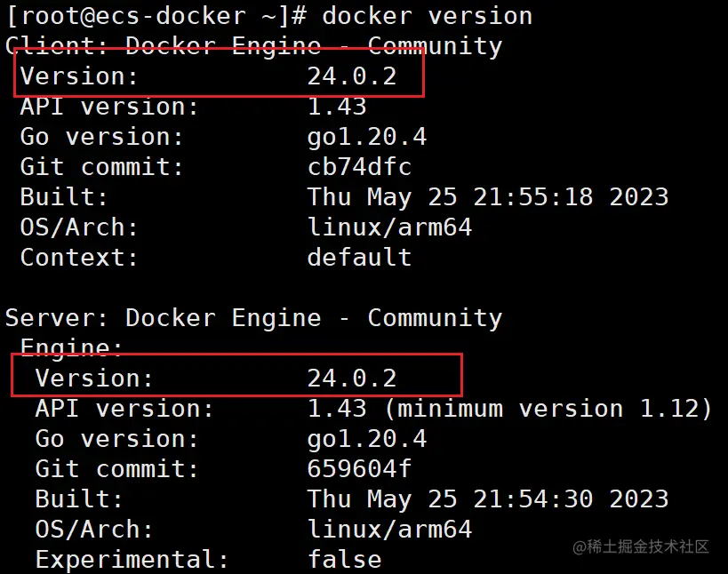Click the "Experimental:" label
Image resolution: width=728 pixels, height=574 pixels.
[x=132, y=560]
